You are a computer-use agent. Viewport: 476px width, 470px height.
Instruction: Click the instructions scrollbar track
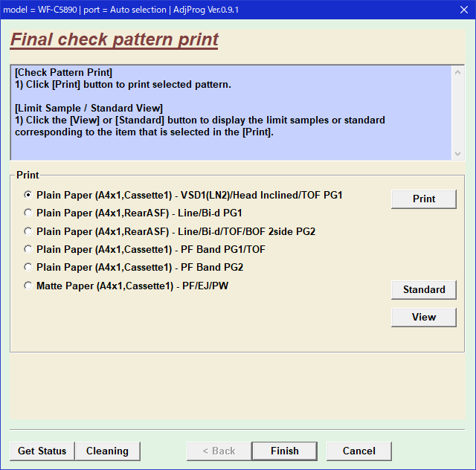(x=457, y=112)
